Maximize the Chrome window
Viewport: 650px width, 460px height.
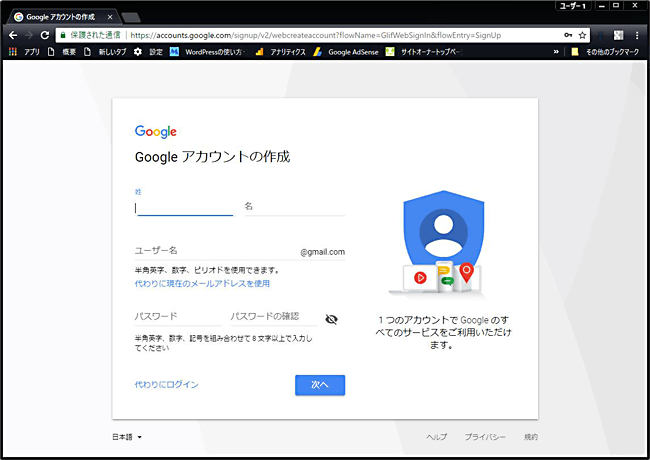616,5
